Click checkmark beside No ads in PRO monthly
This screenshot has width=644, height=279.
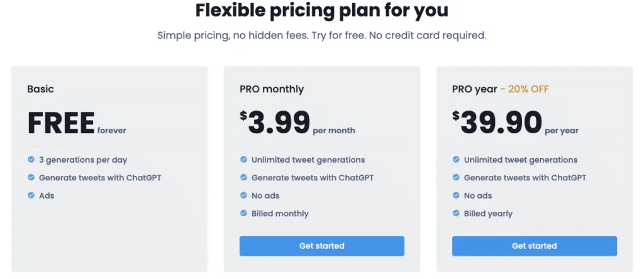243,195
